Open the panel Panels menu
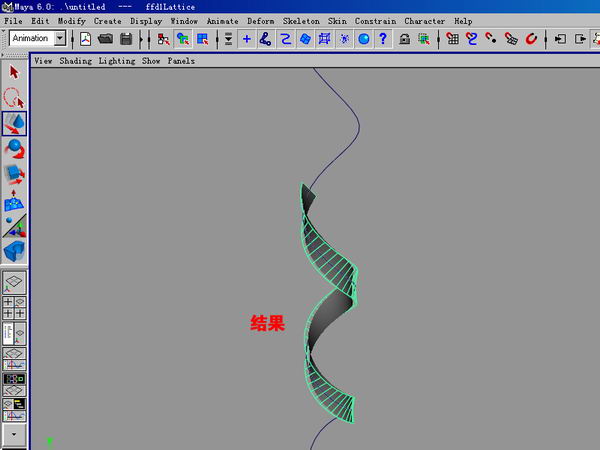Viewport: 600px width, 450px height. coord(181,61)
